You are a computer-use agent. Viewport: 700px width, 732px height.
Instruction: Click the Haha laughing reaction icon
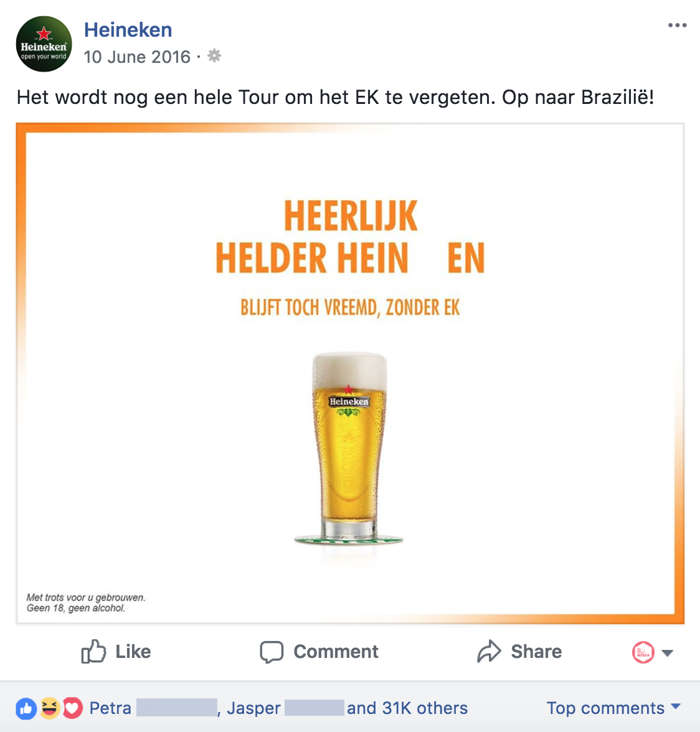pos(49,708)
